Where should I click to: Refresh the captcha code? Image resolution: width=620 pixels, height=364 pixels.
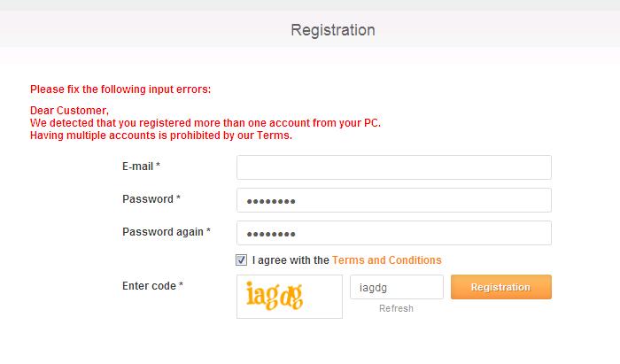[396, 308]
